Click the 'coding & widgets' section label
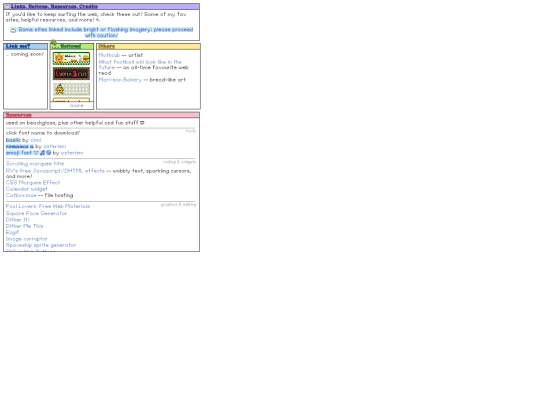Viewport: 540px width, 405px height. click(179, 162)
